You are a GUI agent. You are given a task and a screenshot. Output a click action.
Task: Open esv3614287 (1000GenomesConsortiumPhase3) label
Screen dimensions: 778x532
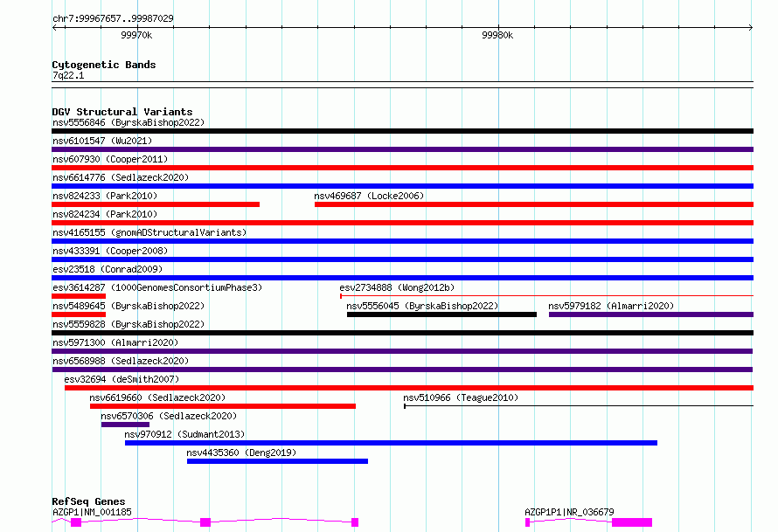(157, 287)
